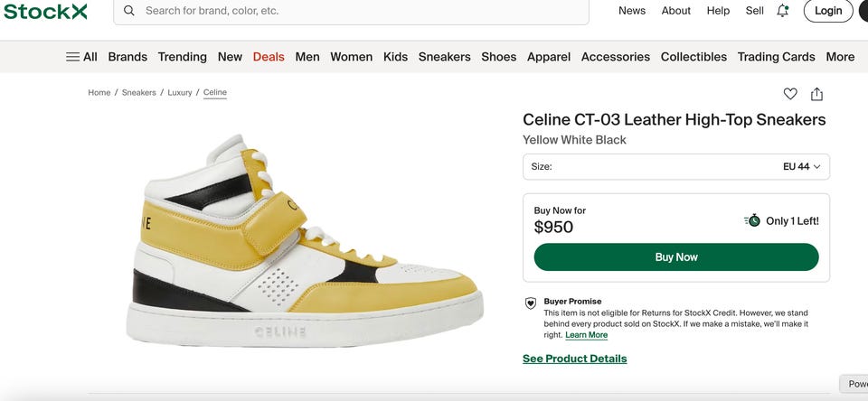Click the Only 1 Left stopwatch icon
The height and width of the screenshot is (401, 868).
(752, 220)
